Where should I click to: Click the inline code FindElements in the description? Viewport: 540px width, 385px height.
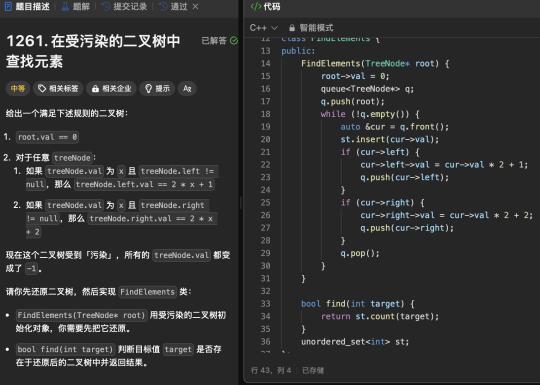147,292
